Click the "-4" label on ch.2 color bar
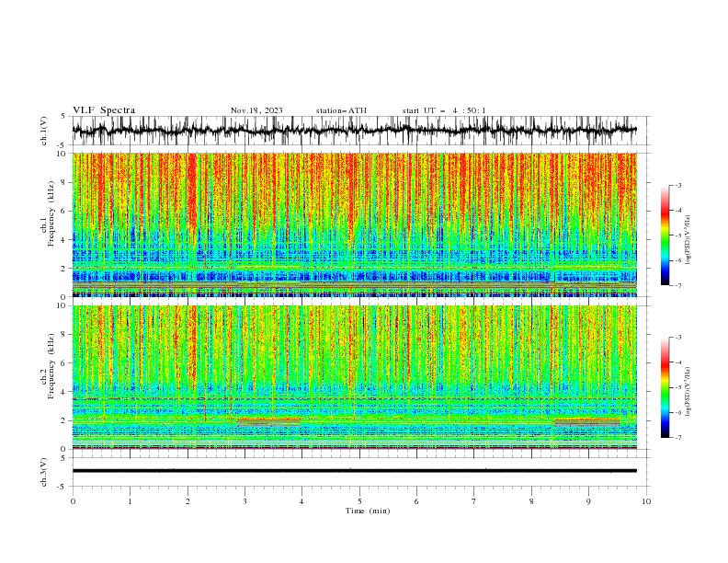The image size is (728, 563). click(x=677, y=362)
